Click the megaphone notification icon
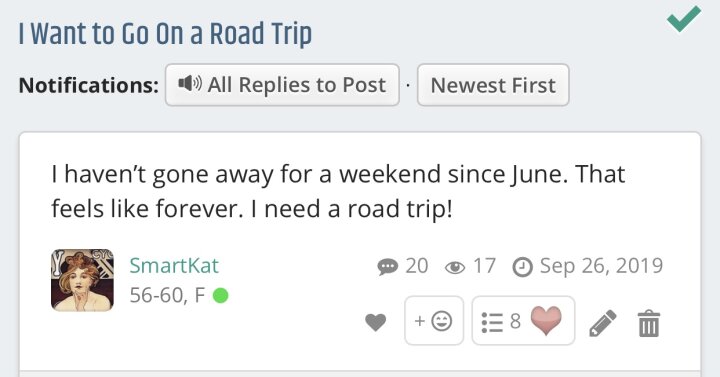 click(189, 84)
